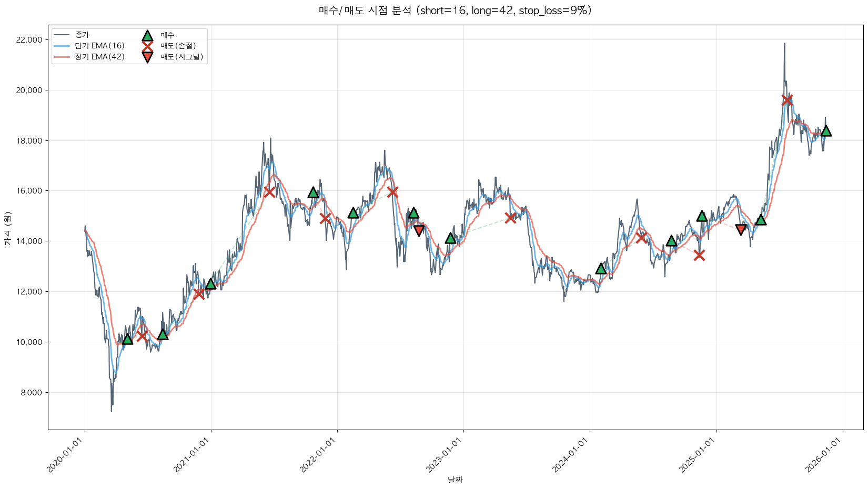
Task: Click the blue 단기 EMA line swatch in legend
Action: click(62, 46)
